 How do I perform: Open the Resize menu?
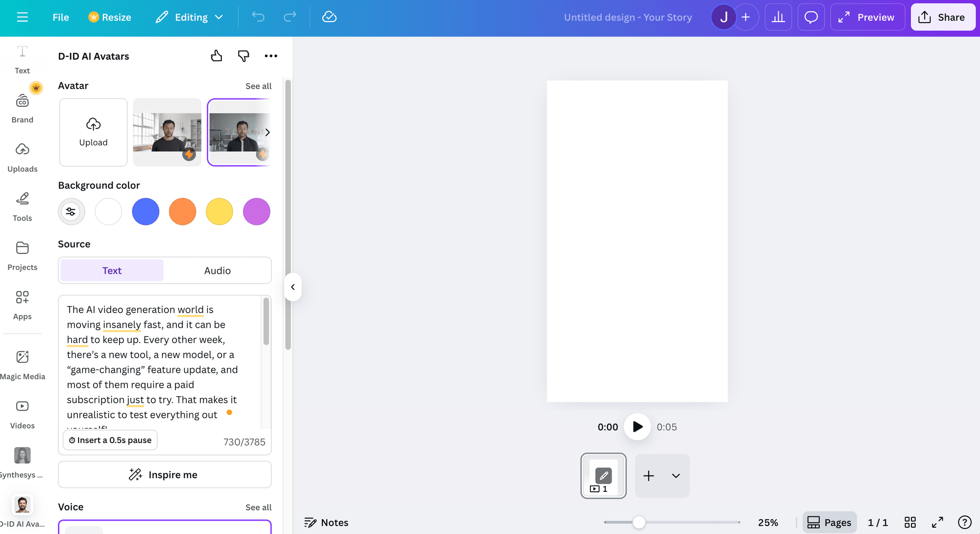coord(110,17)
